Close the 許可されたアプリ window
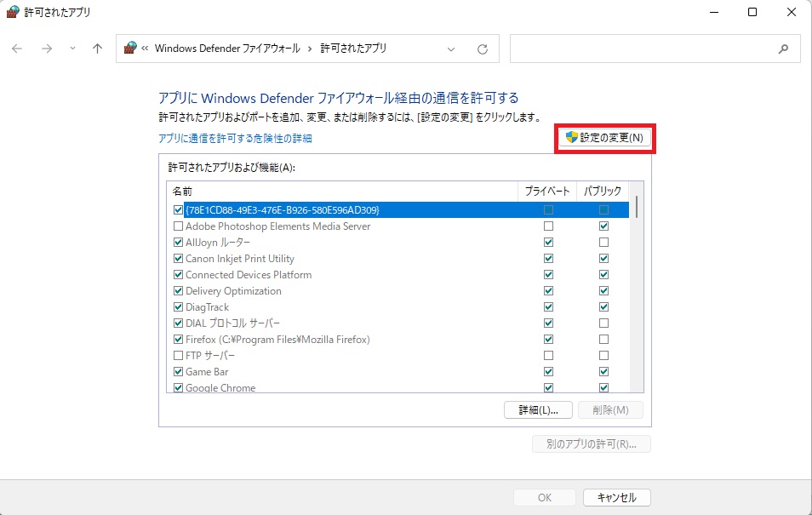 [x=792, y=12]
